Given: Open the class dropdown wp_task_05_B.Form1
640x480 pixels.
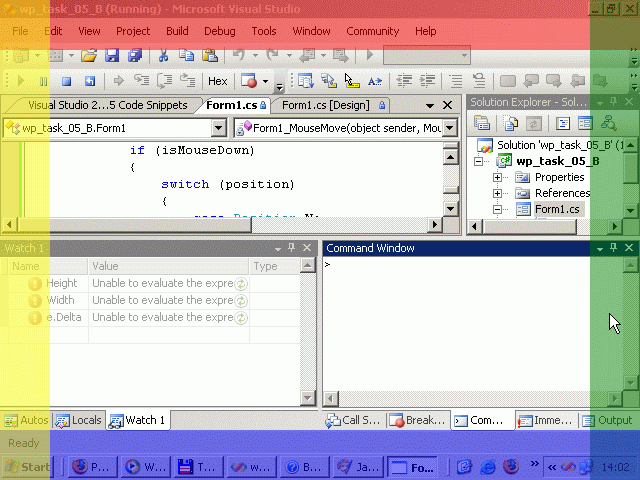Looking at the screenshot, I should [x=218, y=128].
